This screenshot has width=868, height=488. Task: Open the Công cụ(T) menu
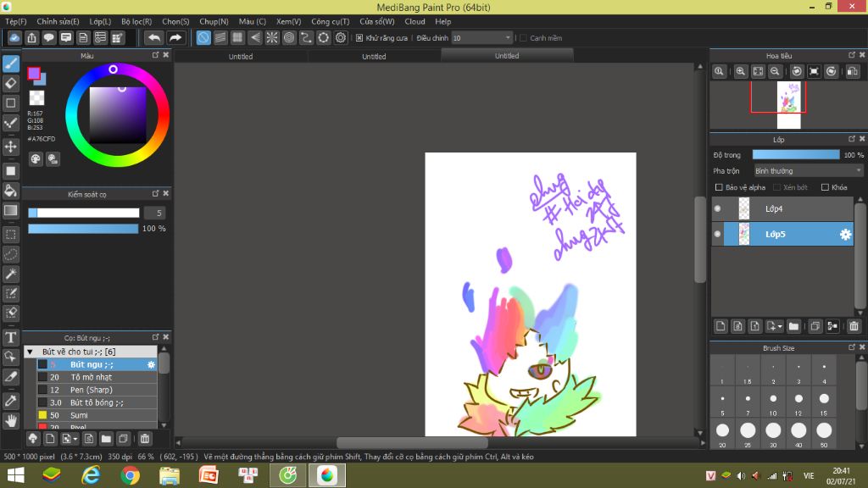(330, 21)
